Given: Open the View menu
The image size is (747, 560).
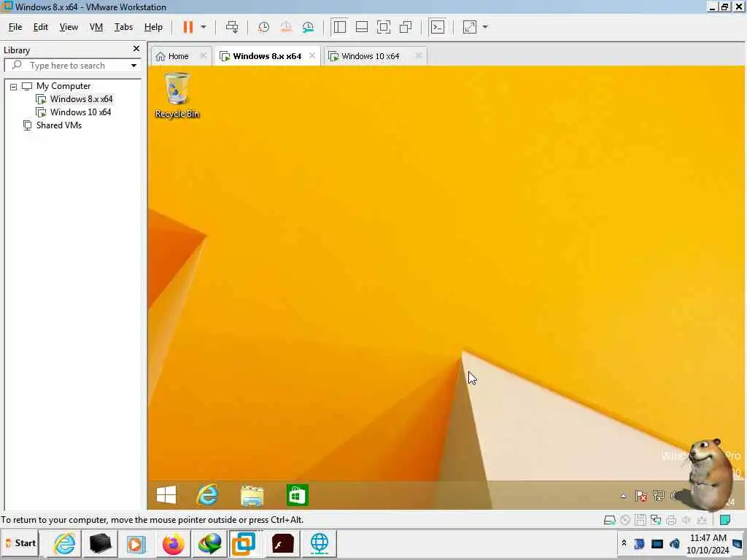Looking at the screenshot, I should (x=69, y=27).
